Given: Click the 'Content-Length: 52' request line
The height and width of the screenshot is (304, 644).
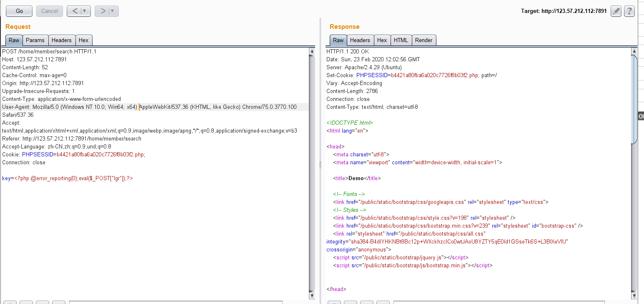Looking at the screenshot, I should pyautogui.click(x=25, y=68).
